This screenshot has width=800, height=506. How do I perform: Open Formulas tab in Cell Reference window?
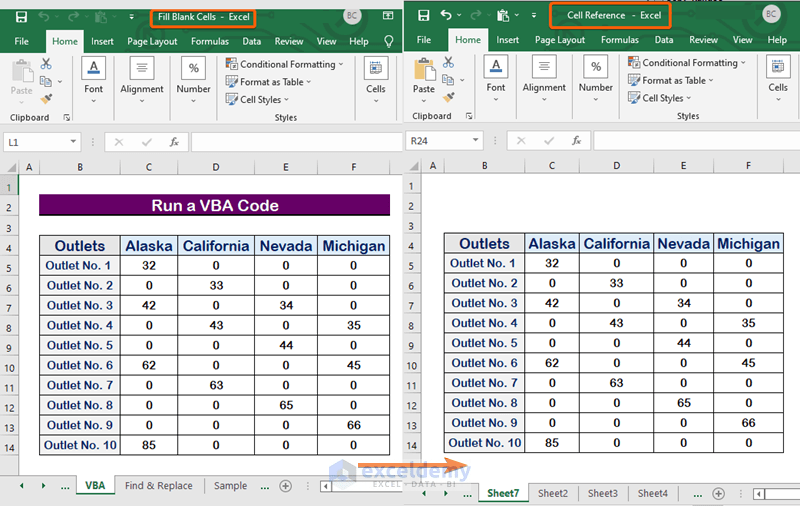coord(619,40)
